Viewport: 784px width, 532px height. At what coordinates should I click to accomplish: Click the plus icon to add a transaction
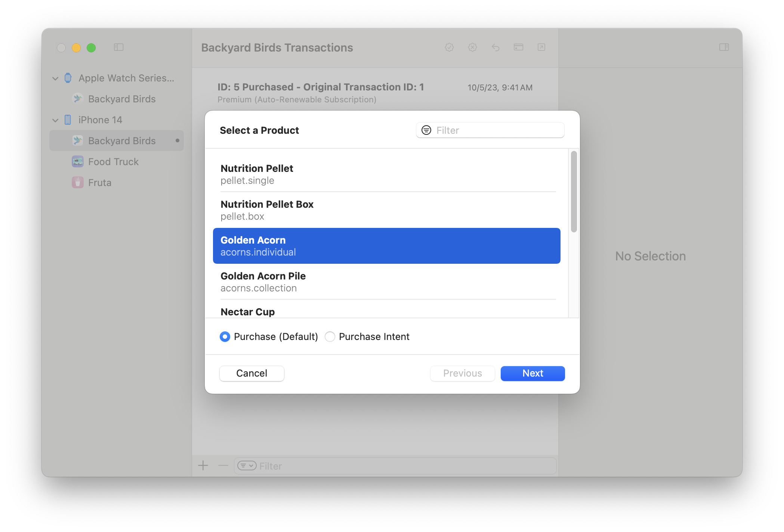coord(203,466)
